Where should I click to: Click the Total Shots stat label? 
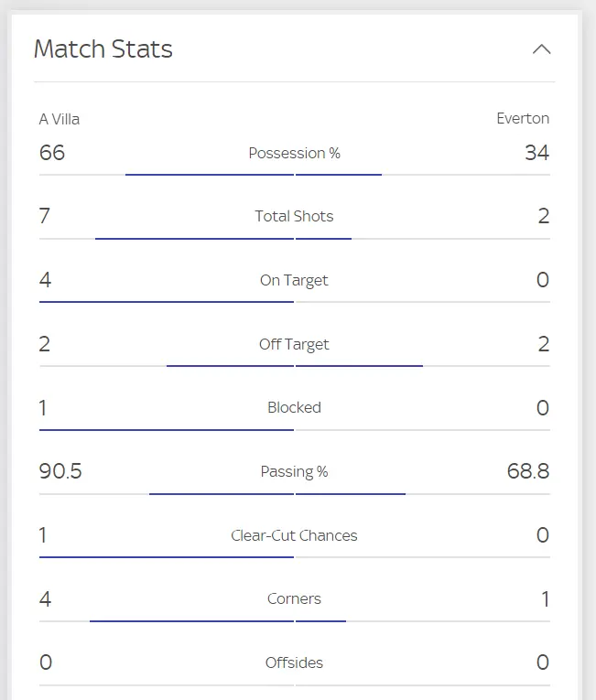point(294,217)
